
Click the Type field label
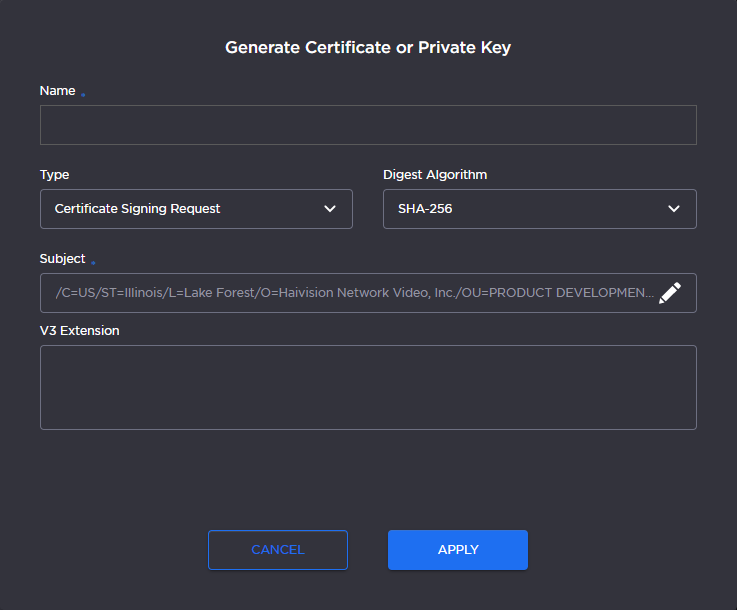[x=54, y=175]
